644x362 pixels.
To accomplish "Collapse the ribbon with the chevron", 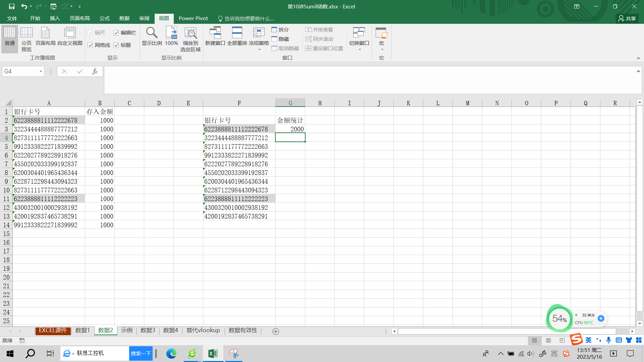I will (638, 58).
